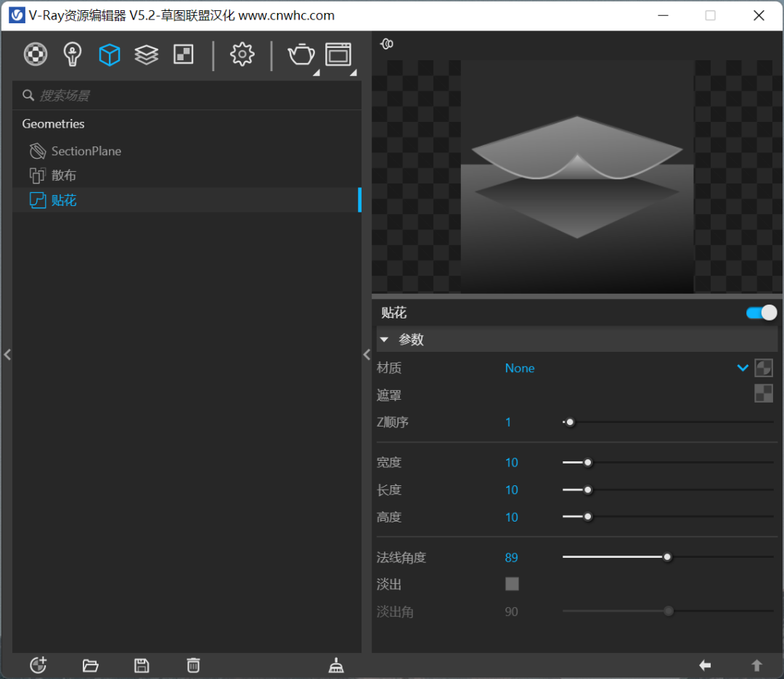Open the Materials category icon
The image size is (784, 679).
point(36,54)
